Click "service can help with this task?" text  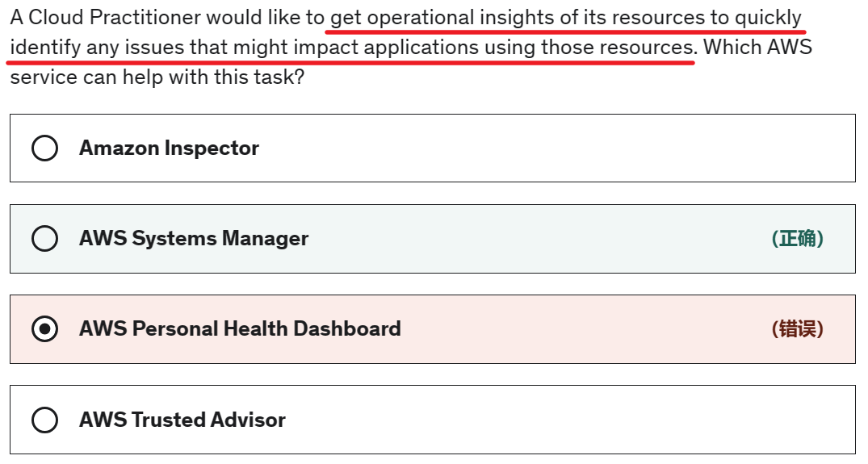pyautogui.click(x=157, y=78)
